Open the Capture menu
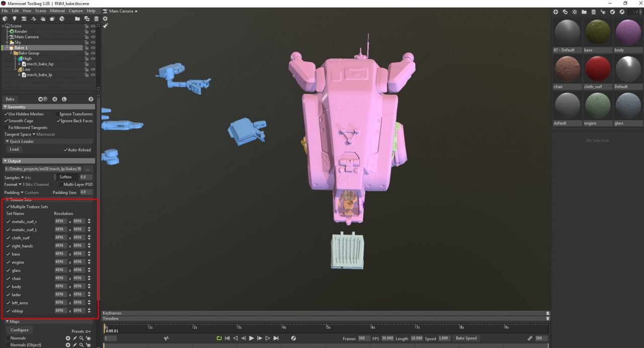The height and width of the screenshot is (348, 644). tap(75, 10)
